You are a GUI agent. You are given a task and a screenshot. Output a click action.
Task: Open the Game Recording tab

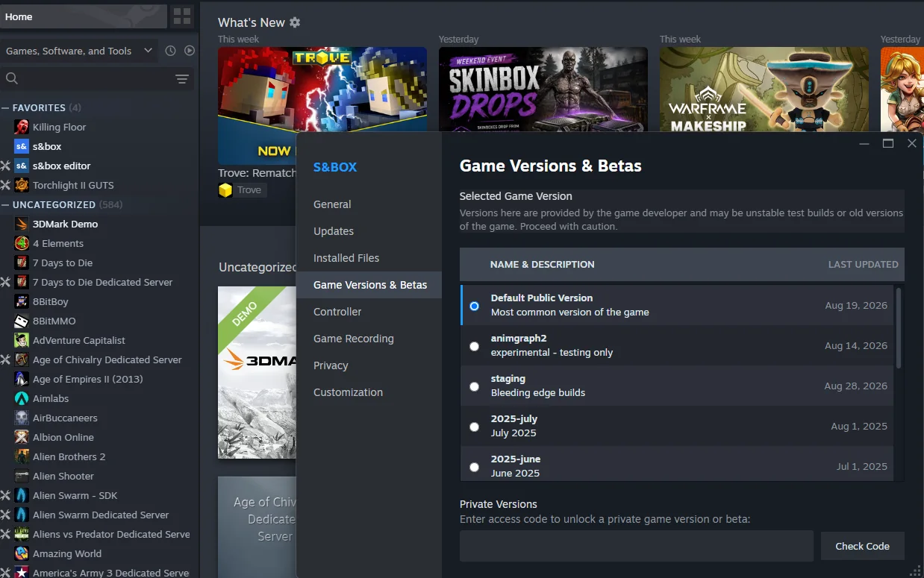click(x=354, y=339)
